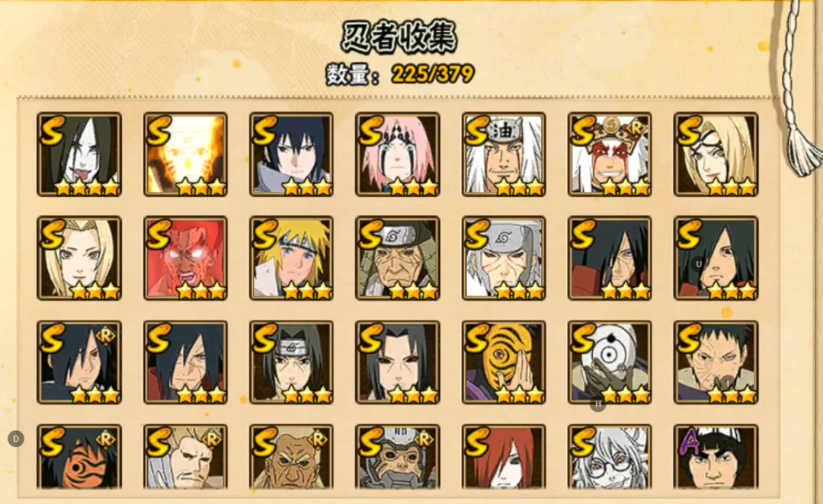Select white-haired Tobirama card

[x=504, y=258]
